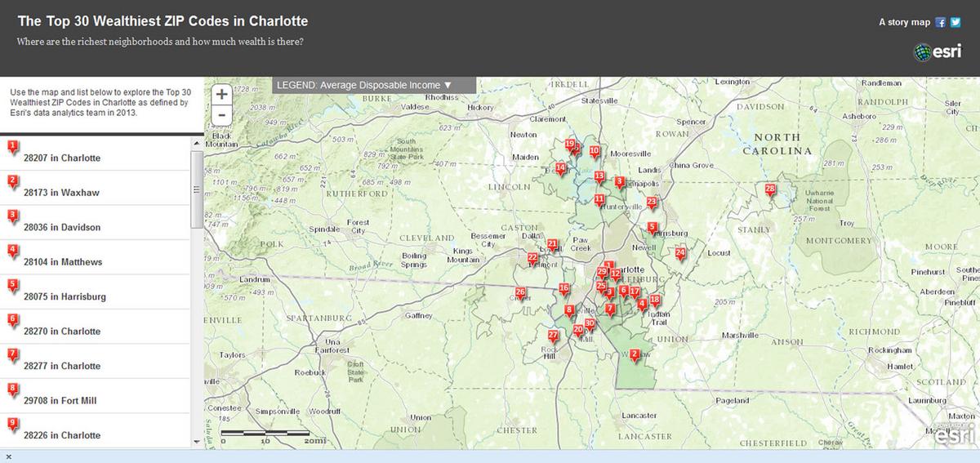Select list entry 28207 in Charlotte
Viewport: 980px width, 463px height.
96,153
